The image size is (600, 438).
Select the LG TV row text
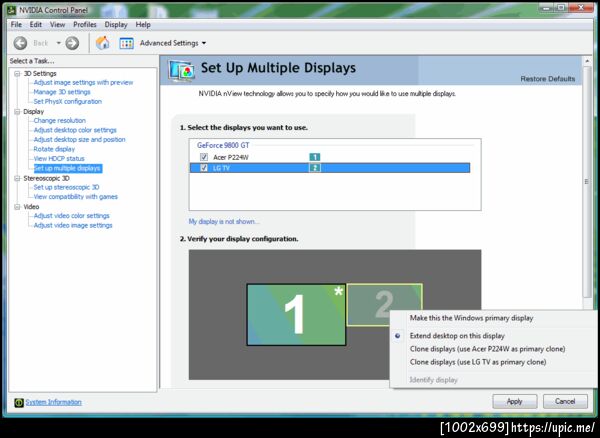coord(221,168)
